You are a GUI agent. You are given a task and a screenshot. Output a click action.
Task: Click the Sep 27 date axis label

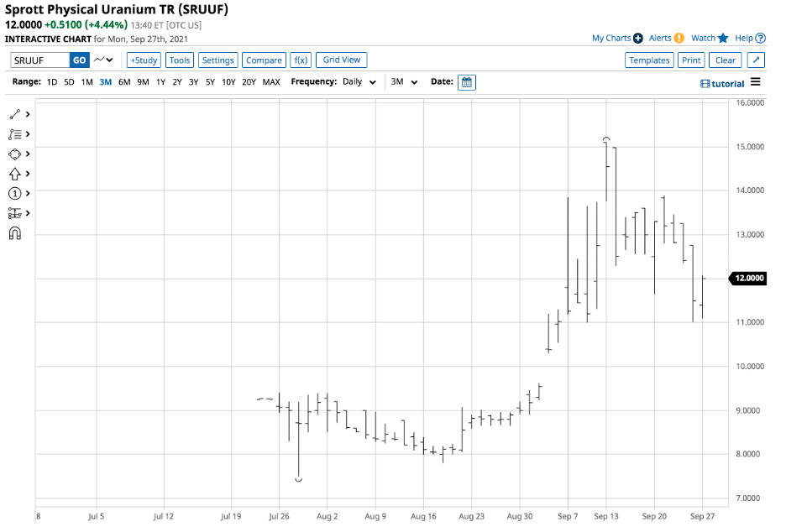coord(702,516)
